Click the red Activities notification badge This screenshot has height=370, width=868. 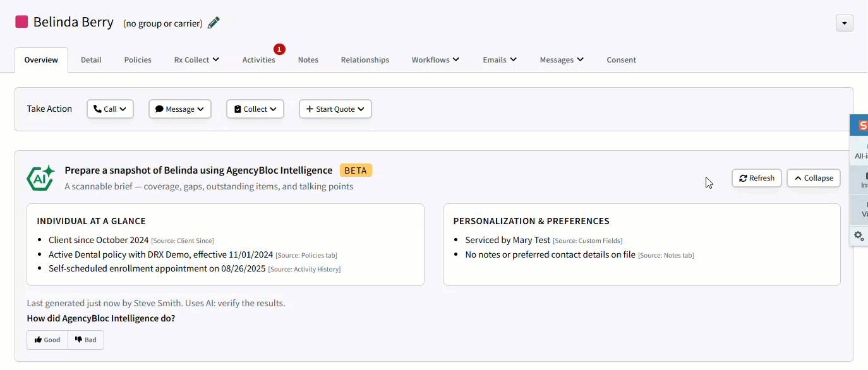pos(280,49)
